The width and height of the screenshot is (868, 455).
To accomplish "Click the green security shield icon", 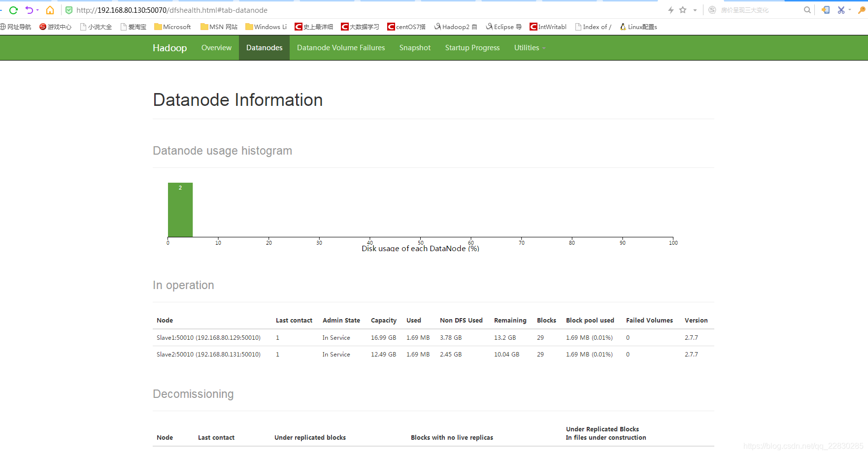I will [x=69, y=10].
